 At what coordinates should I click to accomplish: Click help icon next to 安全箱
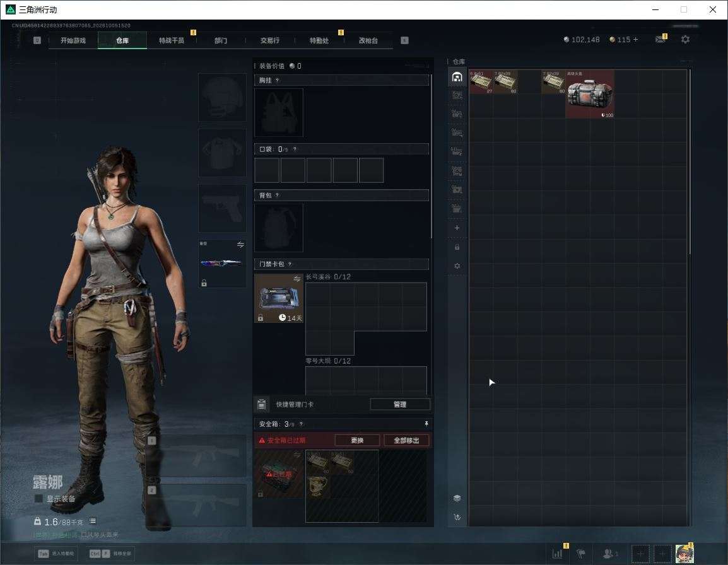coord(301,424)
